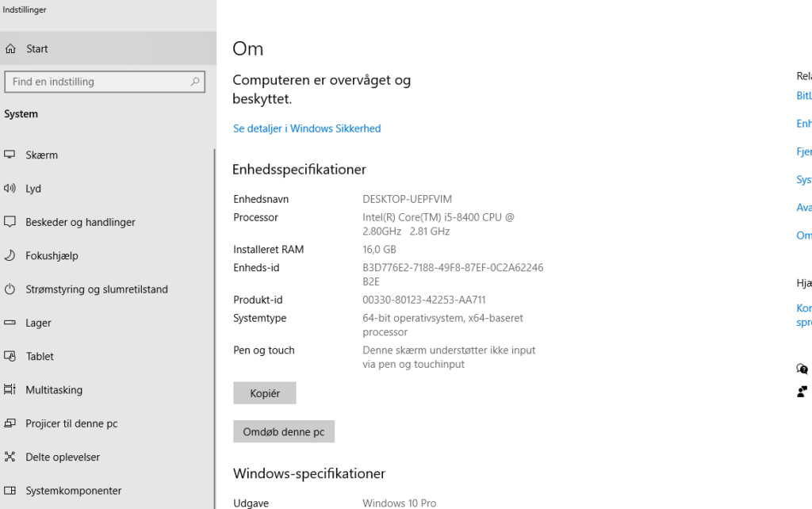This screenshot has width=812, height=509.
Task: Click the feedback icon at right edge
Action: (802, 392)
